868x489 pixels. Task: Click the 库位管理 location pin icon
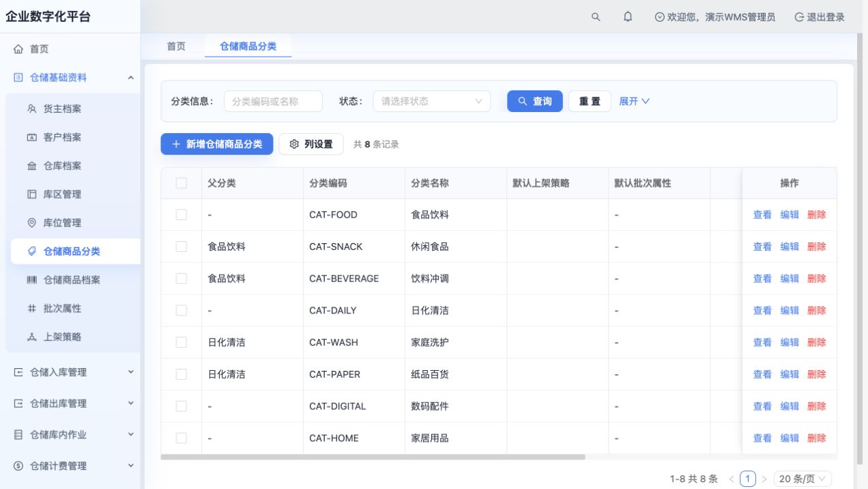tap(31, 223)
